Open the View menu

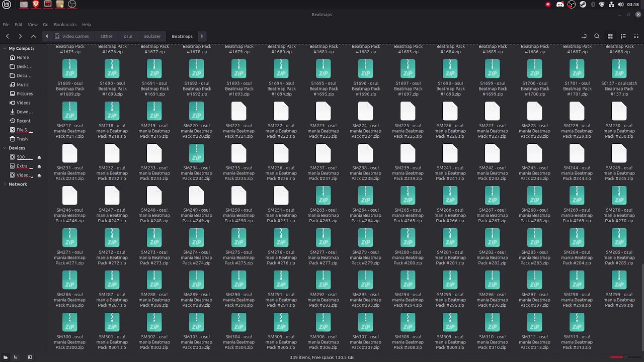pyautogui.click(x=33, y=25)
